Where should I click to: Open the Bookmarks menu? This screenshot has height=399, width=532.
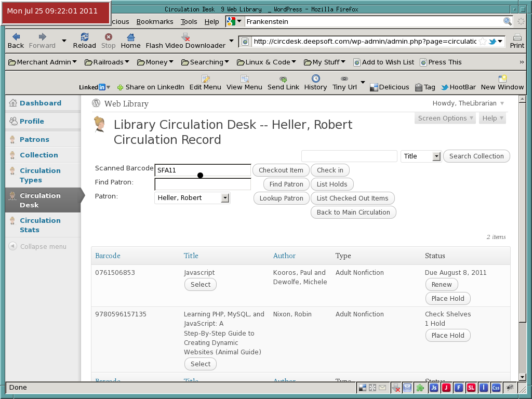[x=155, y=22]
